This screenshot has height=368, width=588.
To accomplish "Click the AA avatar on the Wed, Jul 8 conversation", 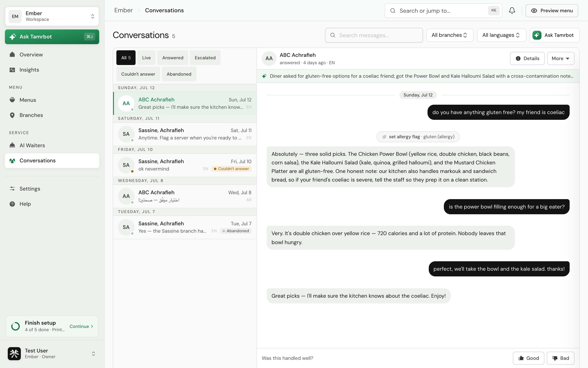I will (x=126, y=196).
